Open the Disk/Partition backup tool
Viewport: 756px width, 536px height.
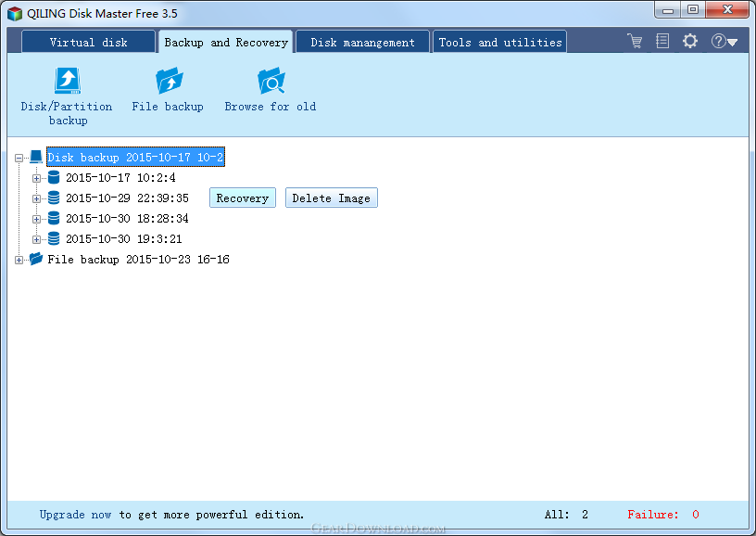[67, 97]
